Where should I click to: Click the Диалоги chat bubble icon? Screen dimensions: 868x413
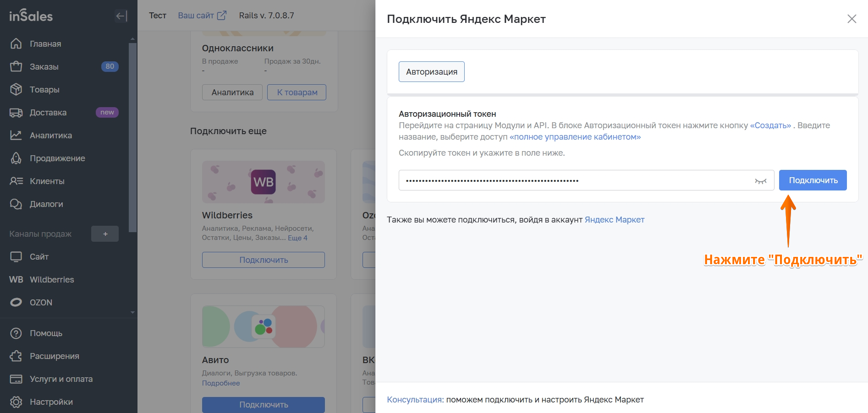(16, 204)
